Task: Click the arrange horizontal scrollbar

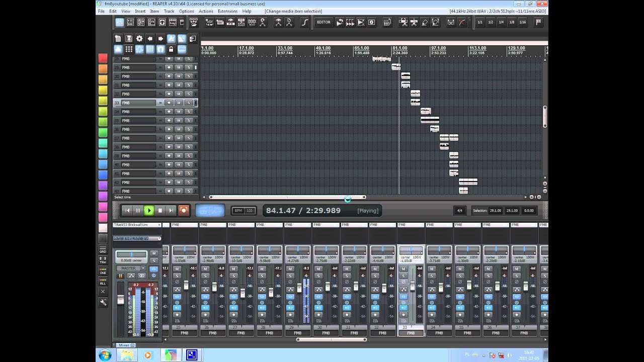Action: (x=287, y=197)
